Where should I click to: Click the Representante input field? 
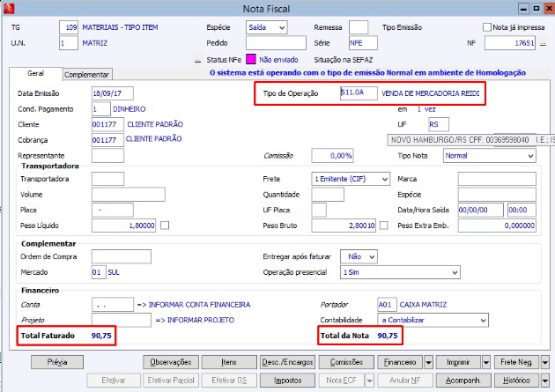pyautogui.click(x=107, y=156)
